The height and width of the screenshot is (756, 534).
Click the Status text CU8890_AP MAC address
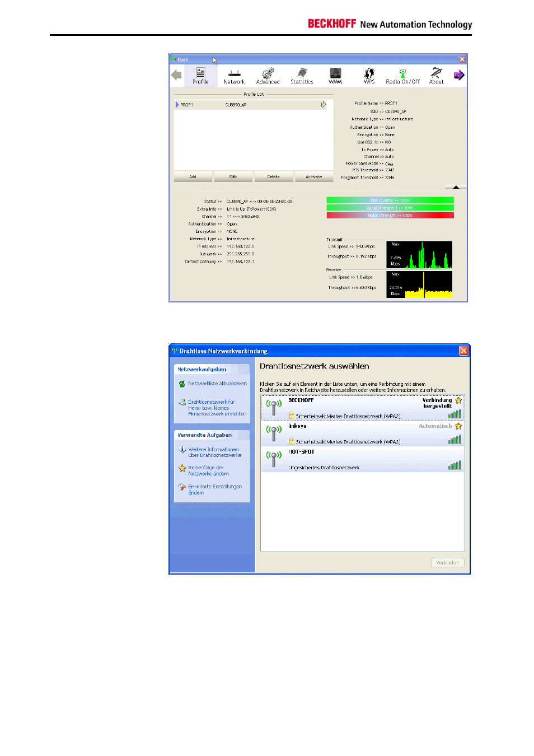(x=259, y=202)
